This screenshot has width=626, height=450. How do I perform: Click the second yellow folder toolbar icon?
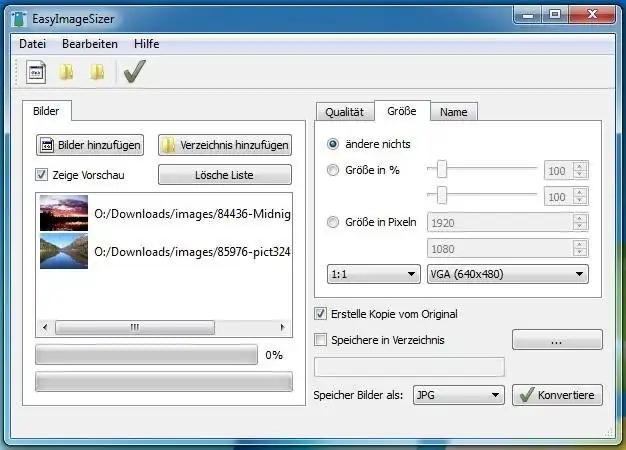97,72
